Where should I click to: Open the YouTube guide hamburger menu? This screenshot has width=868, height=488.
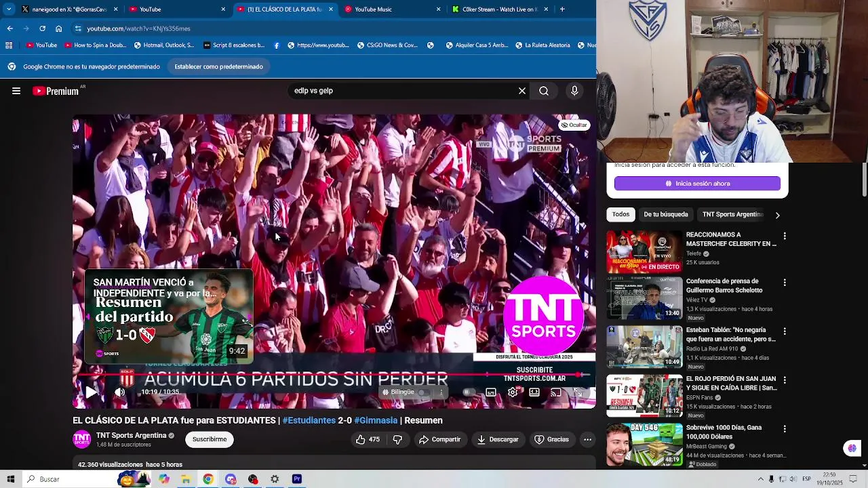coord(16,91)
